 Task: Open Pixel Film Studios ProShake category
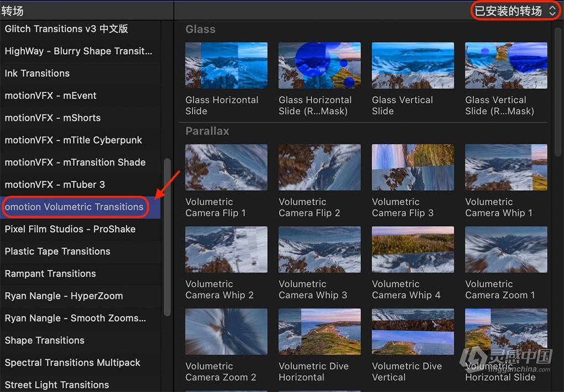(x=70, y=229)
